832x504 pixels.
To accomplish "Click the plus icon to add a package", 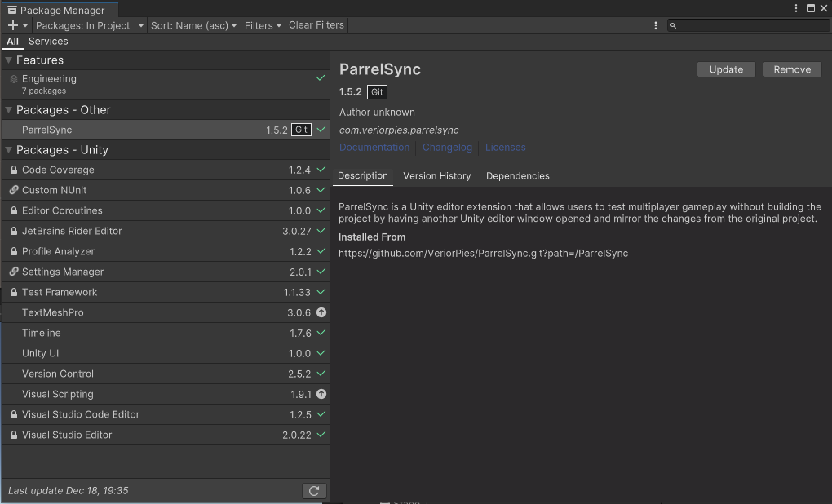I will (13, 25).
